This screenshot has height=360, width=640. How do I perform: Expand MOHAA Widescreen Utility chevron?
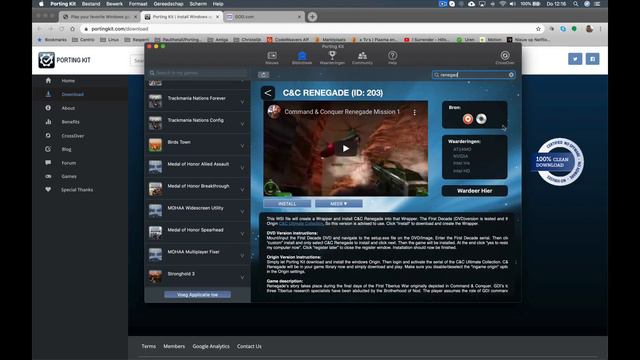click(242, 211)
